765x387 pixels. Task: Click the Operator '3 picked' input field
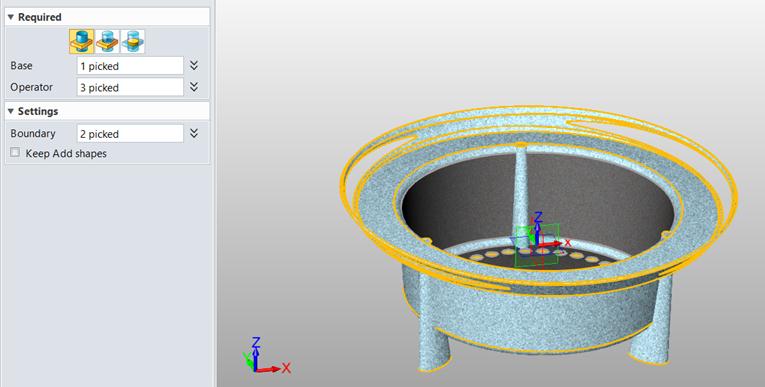130,87
